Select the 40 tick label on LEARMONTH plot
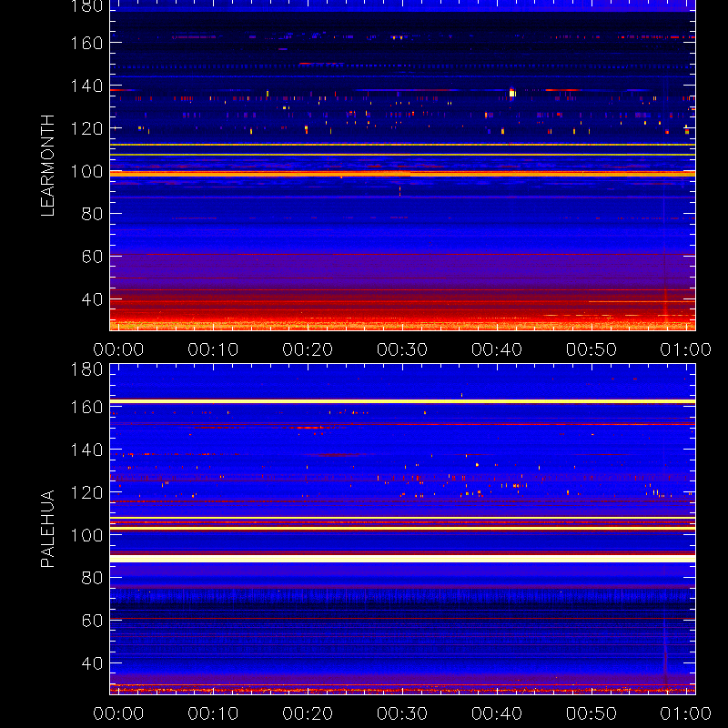The height and width of the screenshot is (728, 728). [x=92, y=299]
